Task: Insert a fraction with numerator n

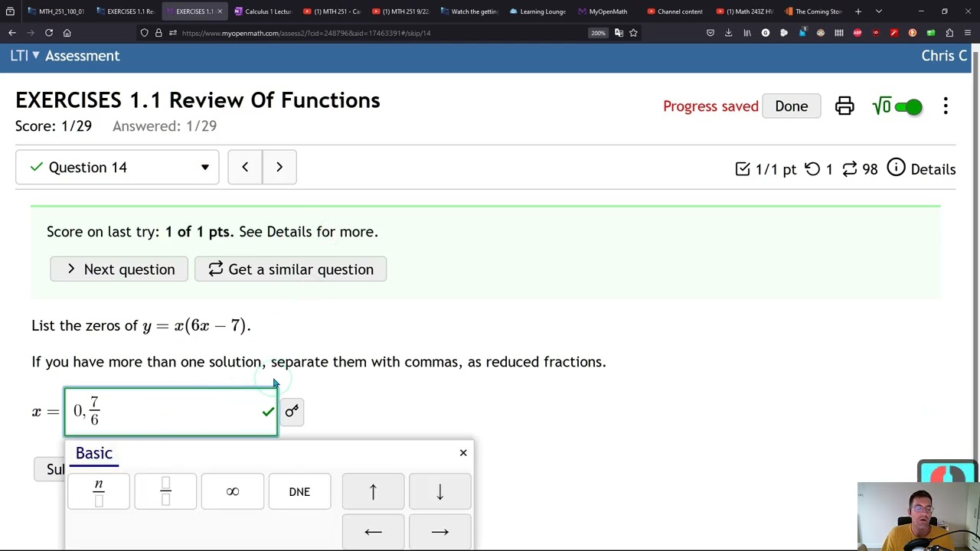Action: pyautogui.click(x=99, y=491)
